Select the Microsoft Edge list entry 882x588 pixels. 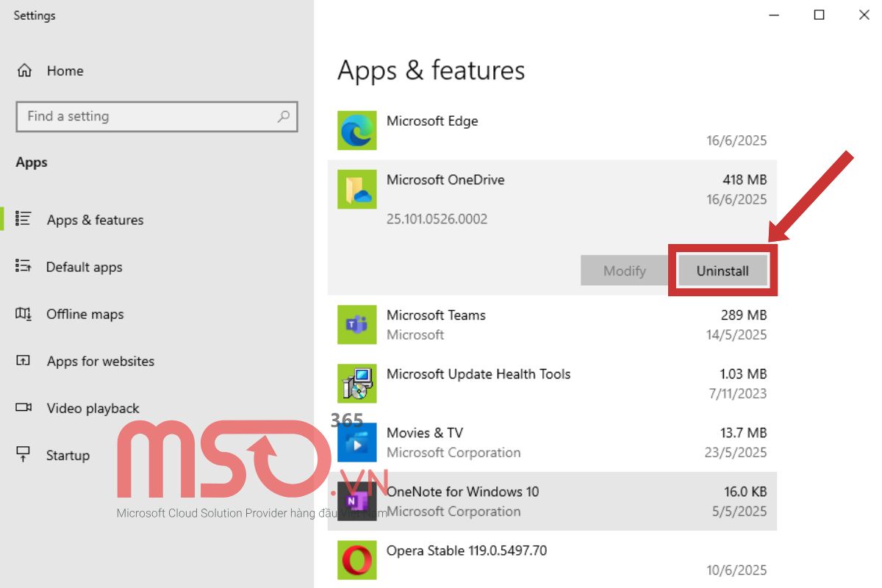click(x=552, y=130)
